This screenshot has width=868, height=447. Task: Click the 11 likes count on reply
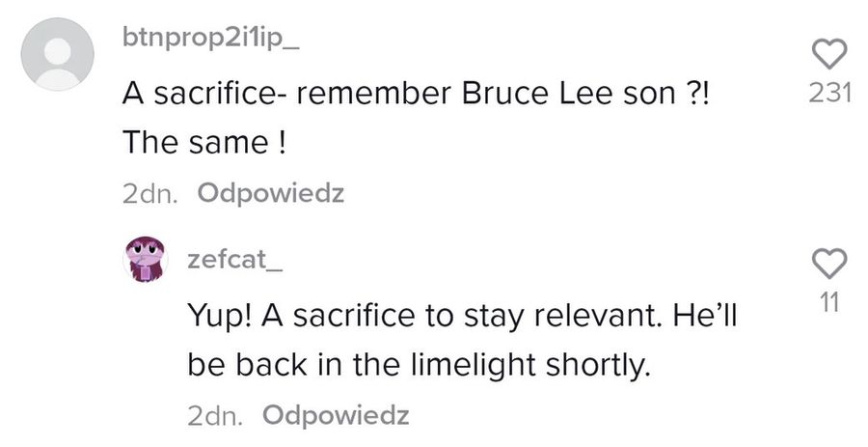tap(828, 303)
